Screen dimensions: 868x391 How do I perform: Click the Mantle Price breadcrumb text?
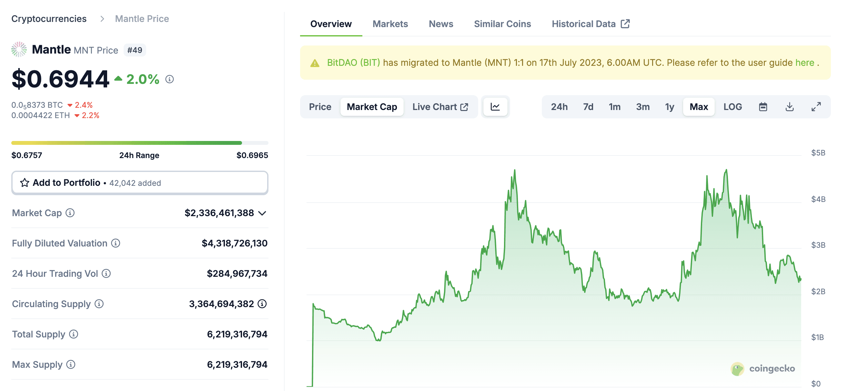(142, 19)
